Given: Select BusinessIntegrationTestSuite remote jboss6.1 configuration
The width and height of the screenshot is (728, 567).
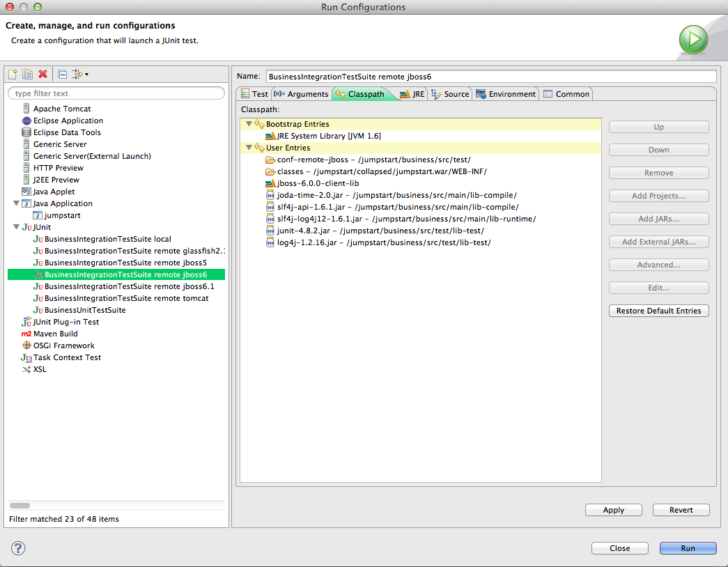Looking at the screenshot, I should [123, 286].
